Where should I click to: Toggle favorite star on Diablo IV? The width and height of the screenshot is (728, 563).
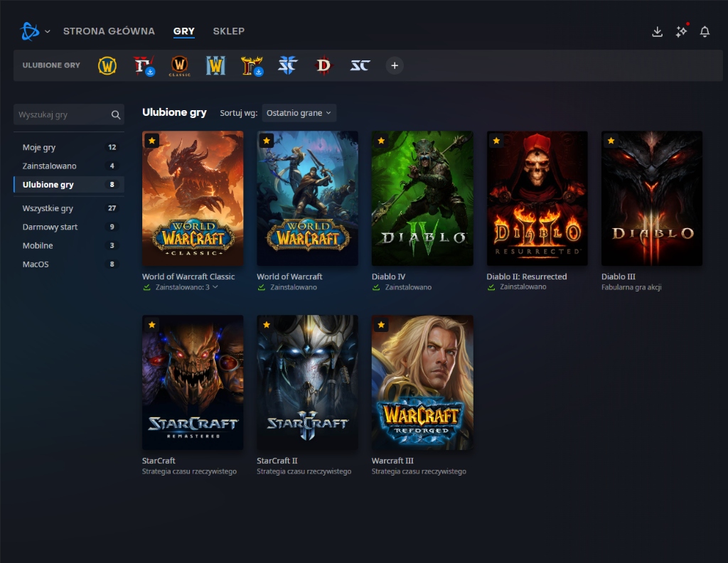click(x=381, y=141)
